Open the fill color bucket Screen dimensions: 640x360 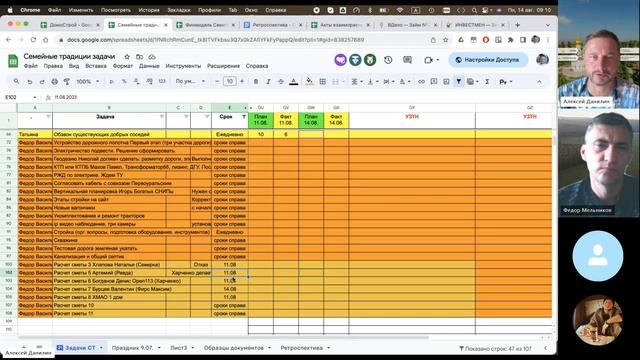[309, 82]
